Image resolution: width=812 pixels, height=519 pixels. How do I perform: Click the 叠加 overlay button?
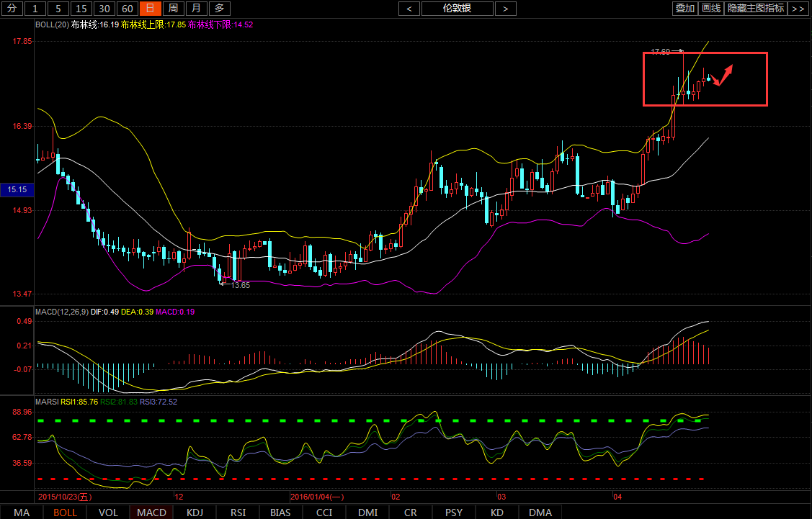[684, 9]
